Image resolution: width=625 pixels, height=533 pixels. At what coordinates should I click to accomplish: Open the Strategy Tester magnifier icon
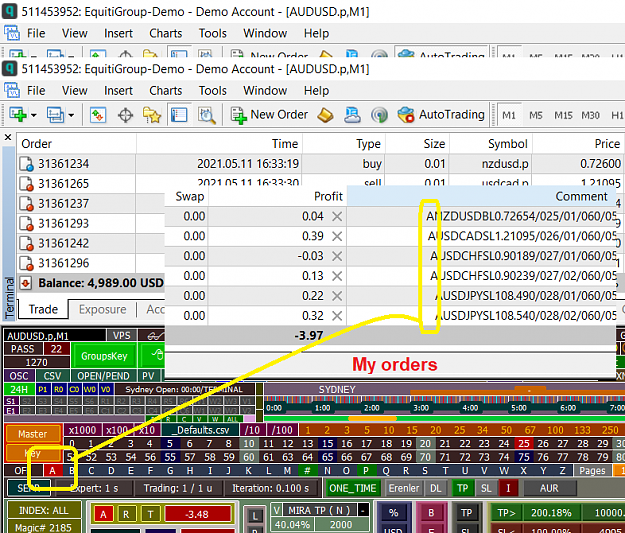(x=207, y=115)
